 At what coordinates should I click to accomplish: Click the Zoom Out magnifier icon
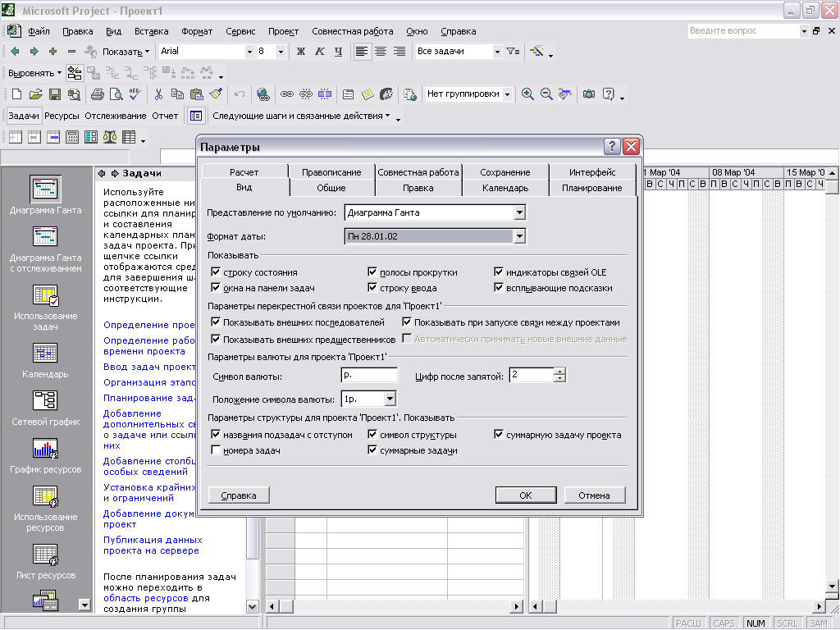(x=546, y=94)
